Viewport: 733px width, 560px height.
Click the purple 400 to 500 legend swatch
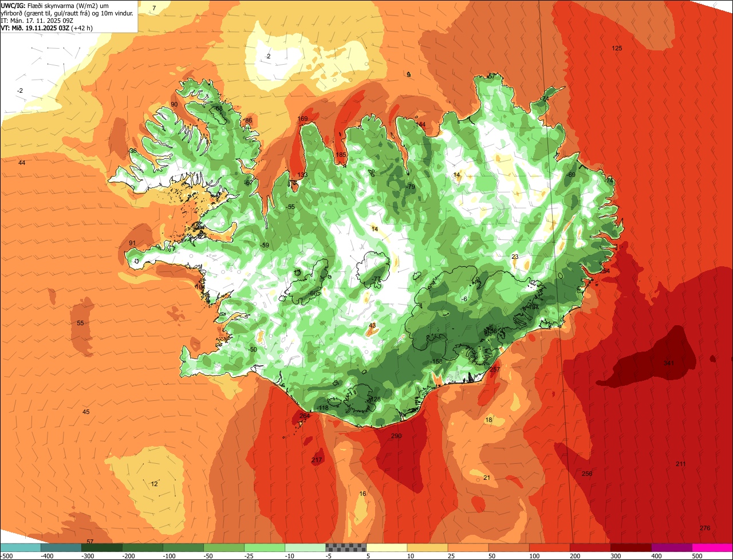point(672,547)
